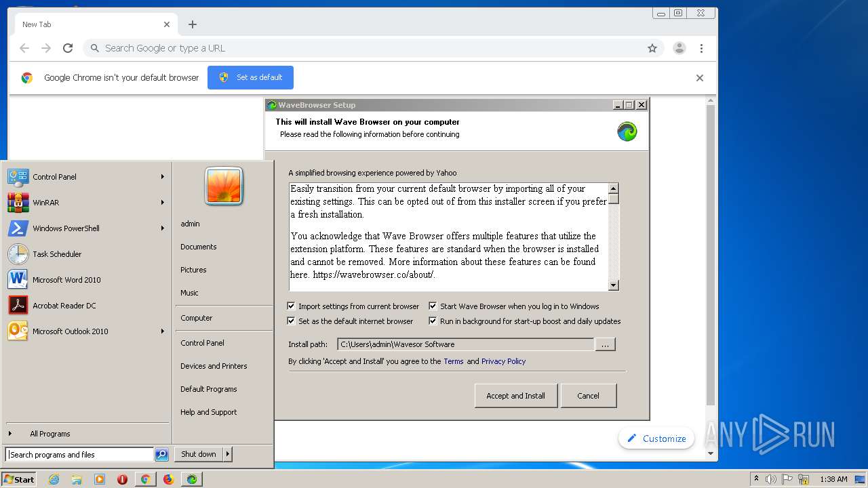Screen dimensions: 868x488
Task: Open Help and Support
Action: [209, 412]
